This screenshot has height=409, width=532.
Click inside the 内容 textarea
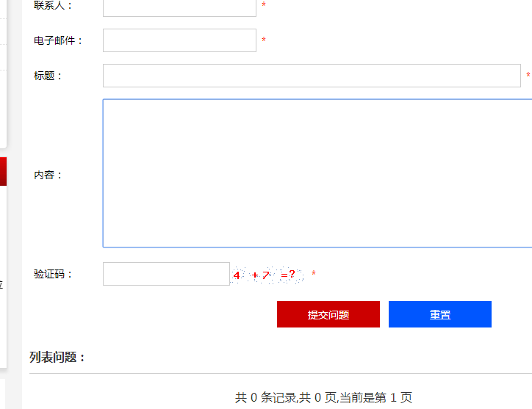pos(317,173)
